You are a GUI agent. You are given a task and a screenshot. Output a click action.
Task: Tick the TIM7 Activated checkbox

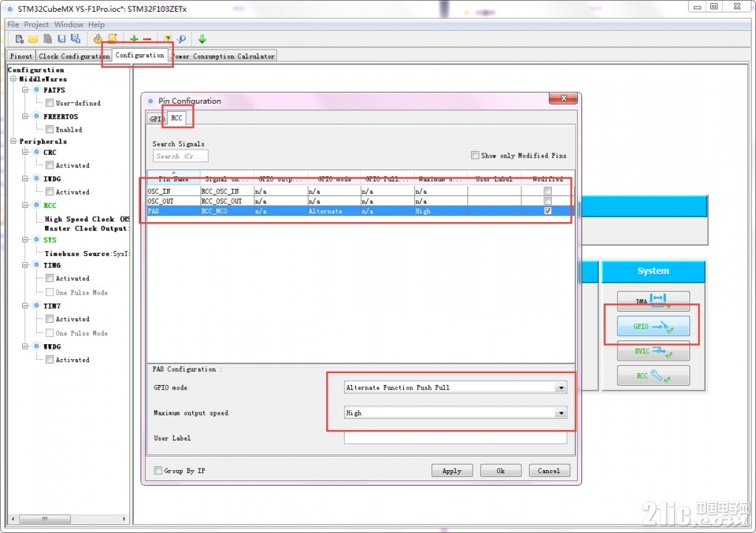(50, 319)
